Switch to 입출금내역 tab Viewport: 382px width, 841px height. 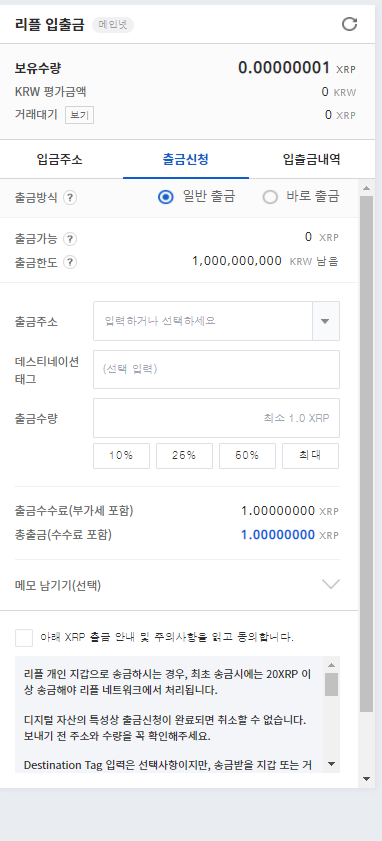(312, 159)
